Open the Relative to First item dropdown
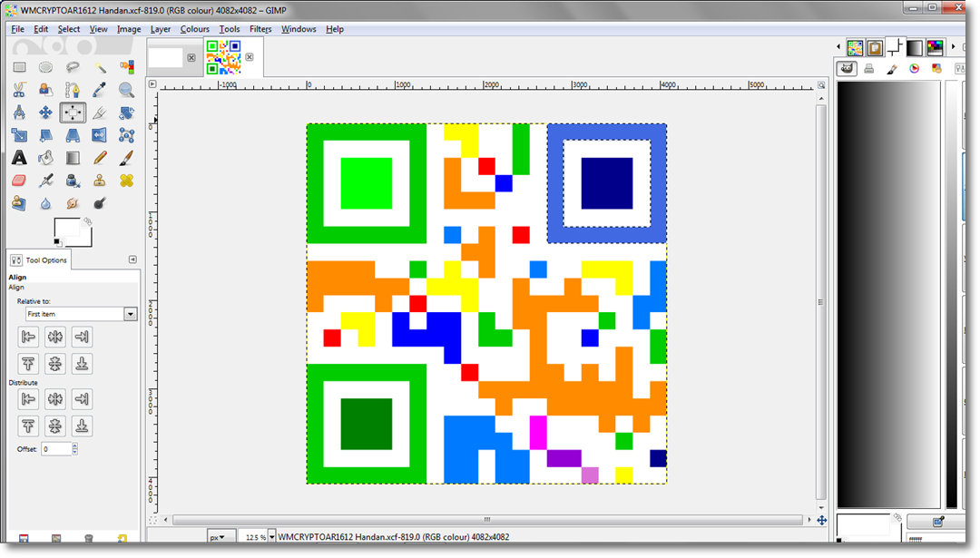Screen dimensions: 980x558 (82, 314)
